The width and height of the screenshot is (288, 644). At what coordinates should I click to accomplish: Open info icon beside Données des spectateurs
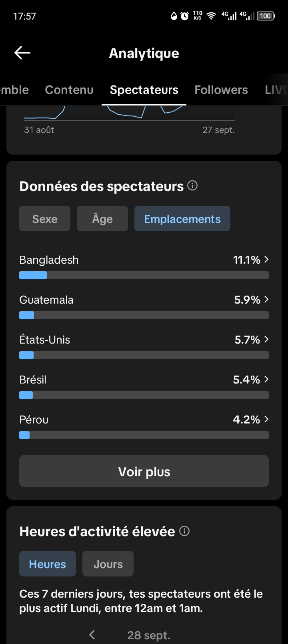pos(192,186)
